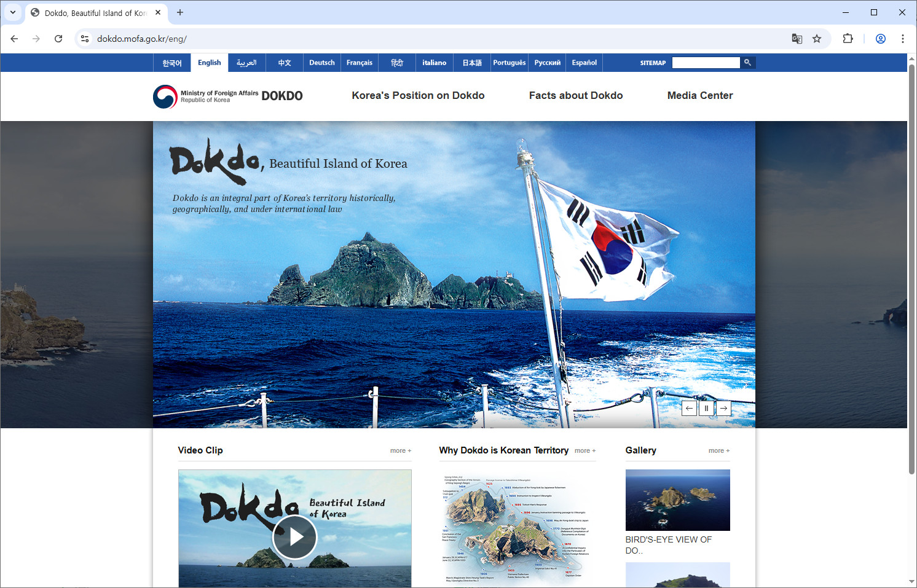The width and height of the screenshot is (917, 588).
Task: Switch site language to Chinese
Action: 285,63
